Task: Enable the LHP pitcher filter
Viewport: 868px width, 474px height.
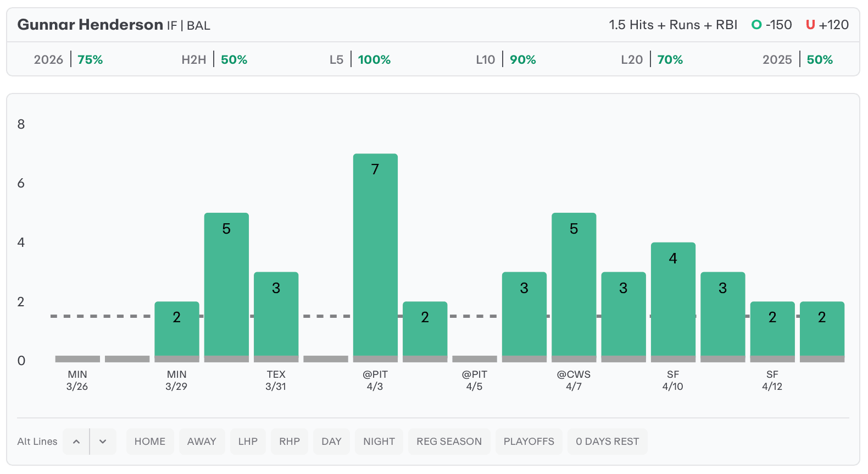Action: coord(248,442)
